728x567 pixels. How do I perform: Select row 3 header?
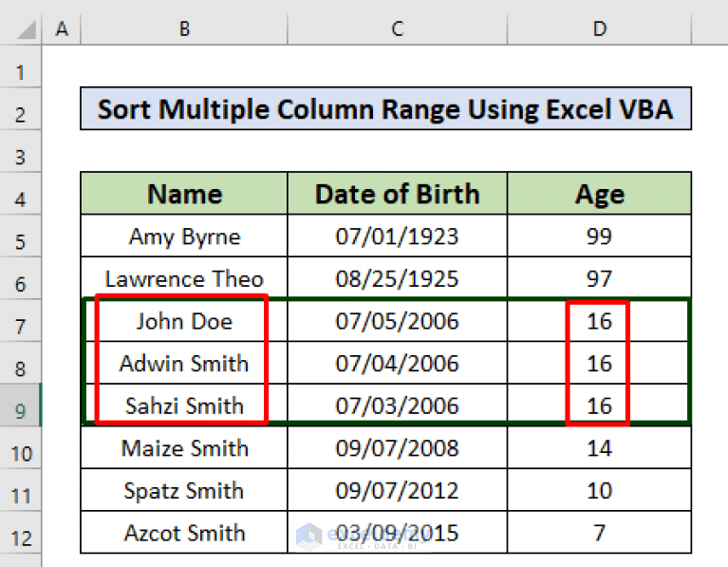pyautogui.click(x=21, y=151)
